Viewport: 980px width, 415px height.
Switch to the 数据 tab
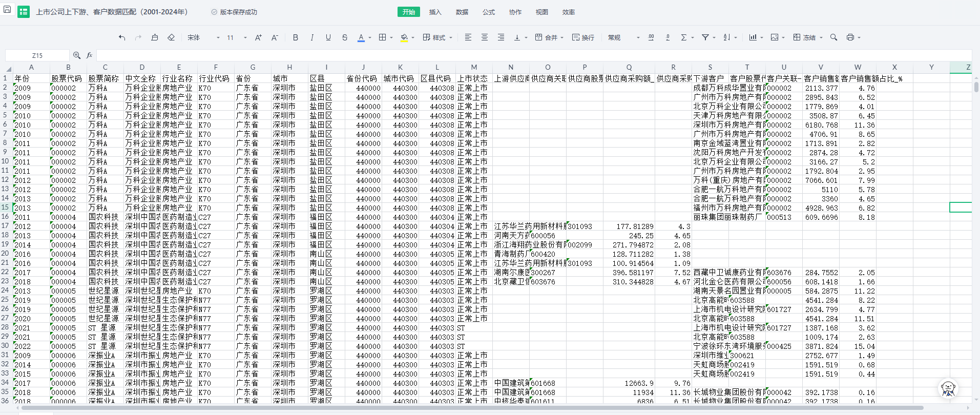coord(462,12)
